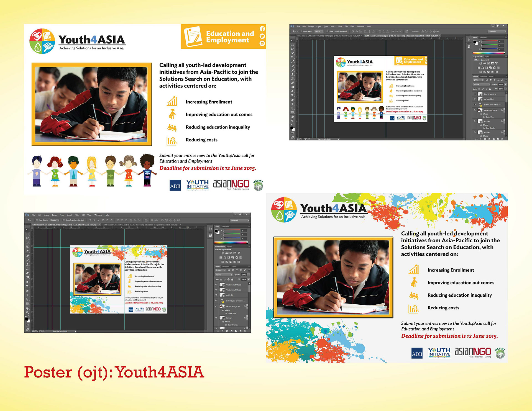This screenshot has height=411, width=532.
Task: Open Filter menu in upper Photoshop window
Action: click(x=340, y=27)
